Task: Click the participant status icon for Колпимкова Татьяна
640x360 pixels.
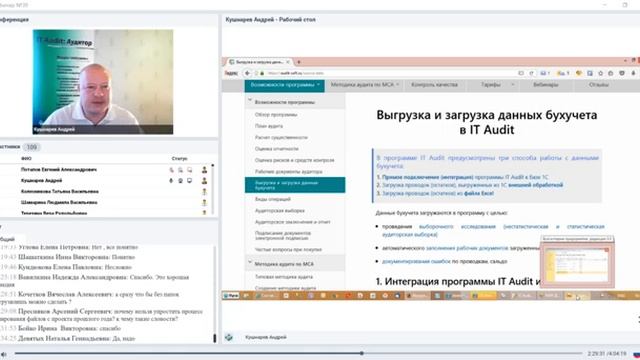Action: [x=204, y=191]
